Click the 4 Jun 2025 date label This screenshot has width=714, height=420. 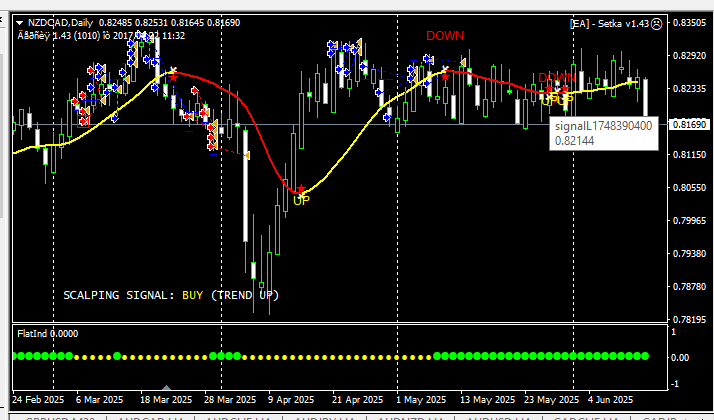(610, 400)
